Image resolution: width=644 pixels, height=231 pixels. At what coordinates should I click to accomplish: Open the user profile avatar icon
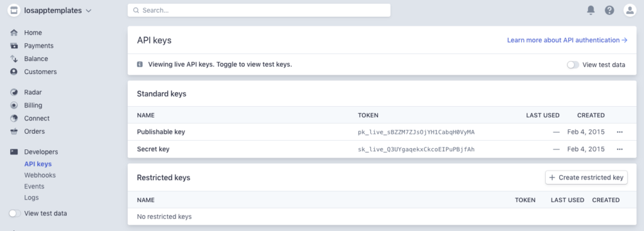click(x=630, y=10)
